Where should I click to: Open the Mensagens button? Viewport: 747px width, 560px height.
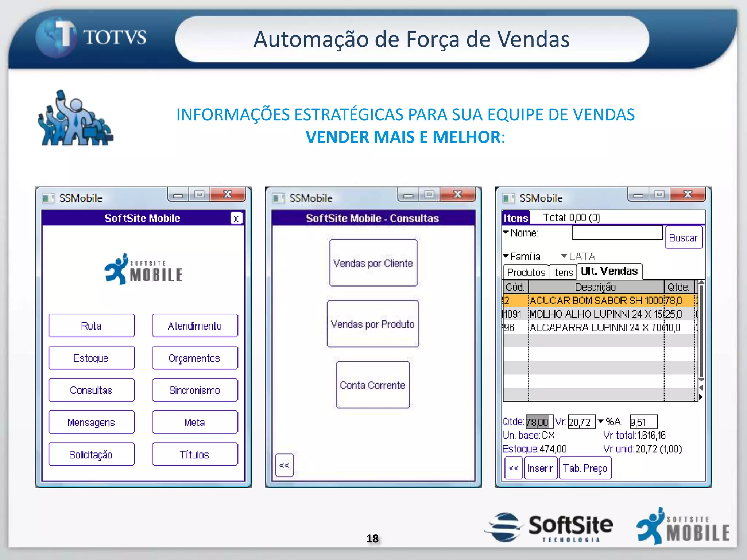pyautogui.click(x=92, y=422)
